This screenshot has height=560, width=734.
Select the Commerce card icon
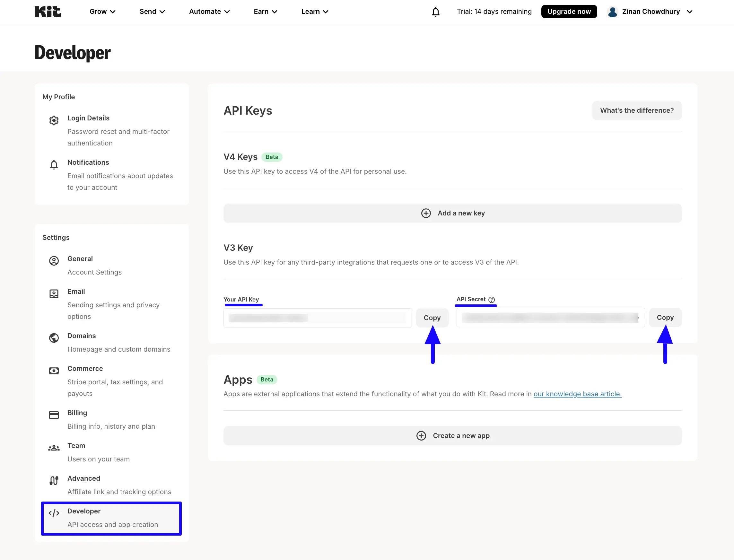pos(54,371)
